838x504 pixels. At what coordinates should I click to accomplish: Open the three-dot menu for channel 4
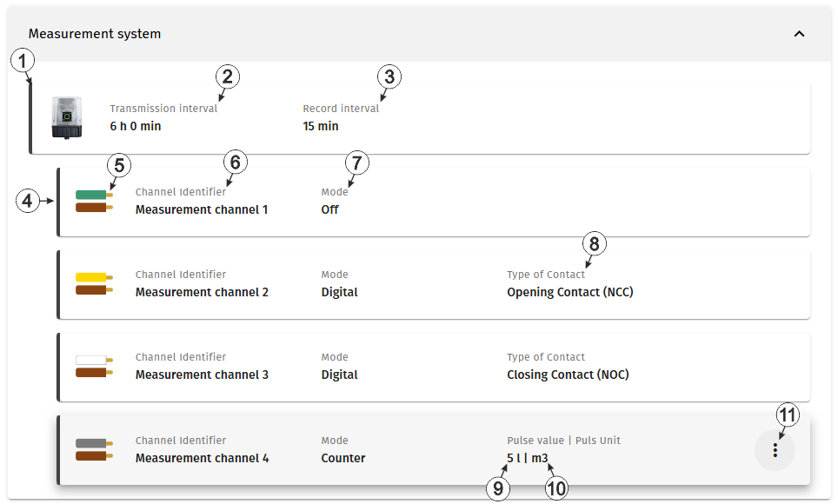coord(775,450)
